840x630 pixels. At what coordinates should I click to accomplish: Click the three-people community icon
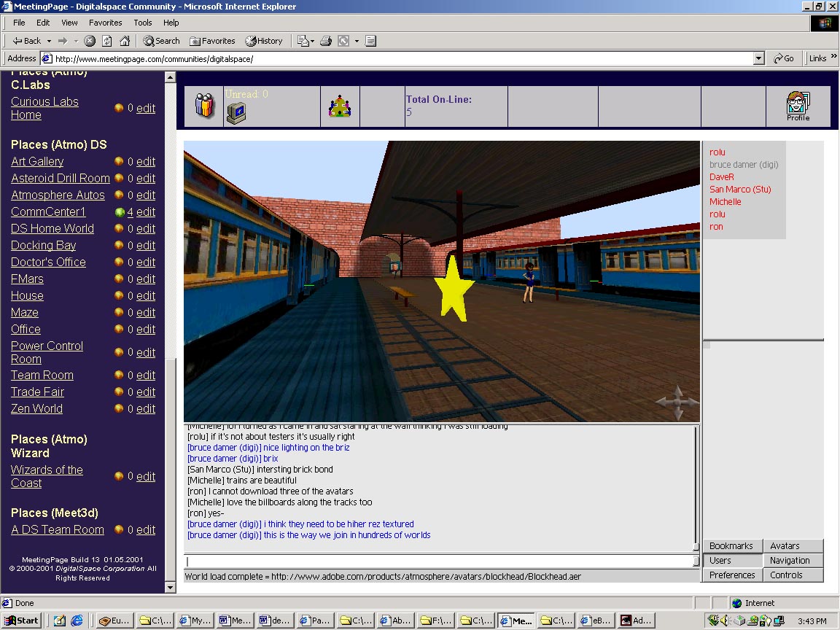click(x=204, y=106)
